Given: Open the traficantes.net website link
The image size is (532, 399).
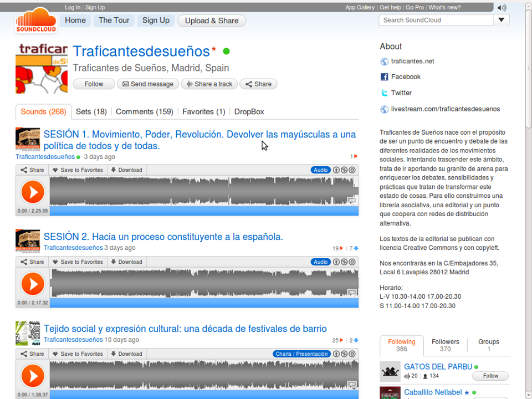Looking at the screenshot, I should tap(412, 61).
